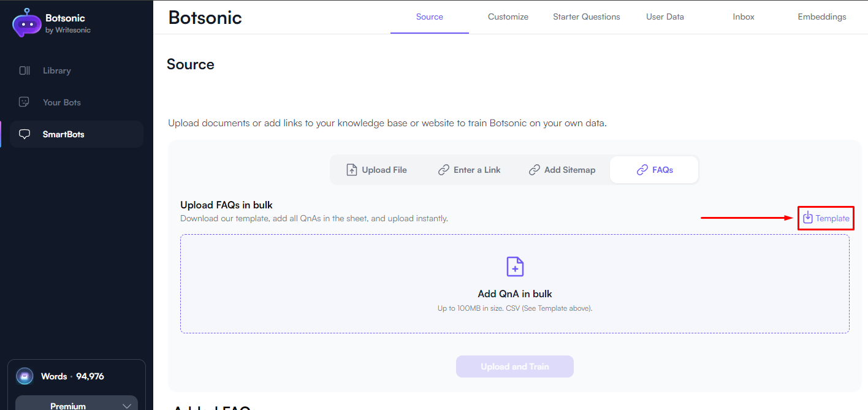Open Your Bots in the sidebar

(x=77, y=102)
